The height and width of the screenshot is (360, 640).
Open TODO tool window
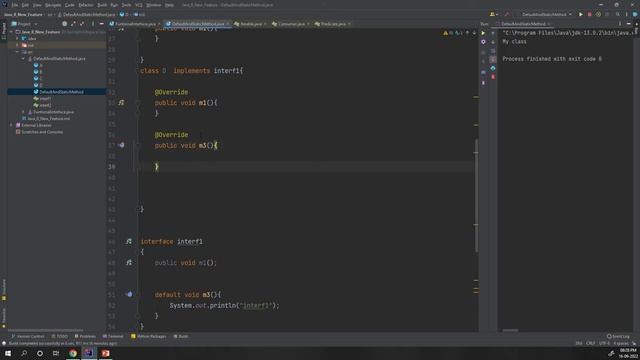pos(60,336)
